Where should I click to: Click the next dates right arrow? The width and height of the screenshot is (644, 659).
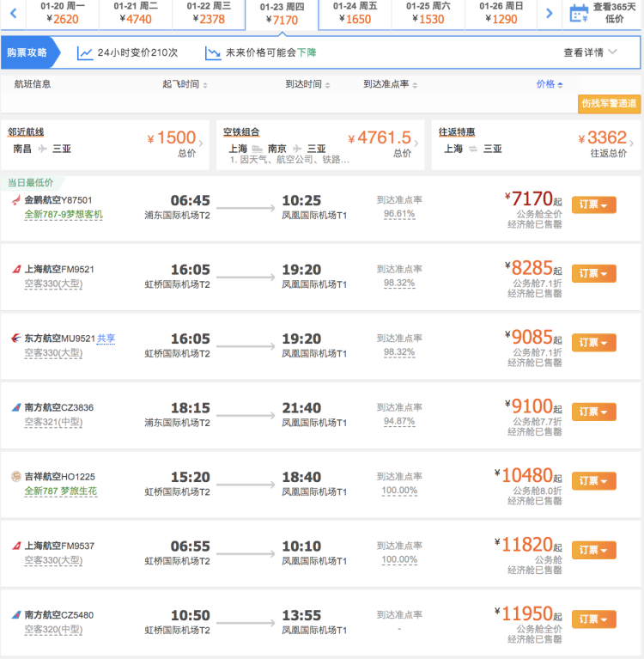pos(550,13)
